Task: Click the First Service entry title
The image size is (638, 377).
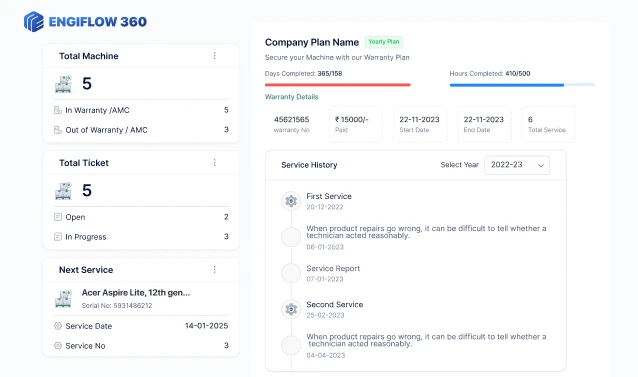Action: (329, 196)
